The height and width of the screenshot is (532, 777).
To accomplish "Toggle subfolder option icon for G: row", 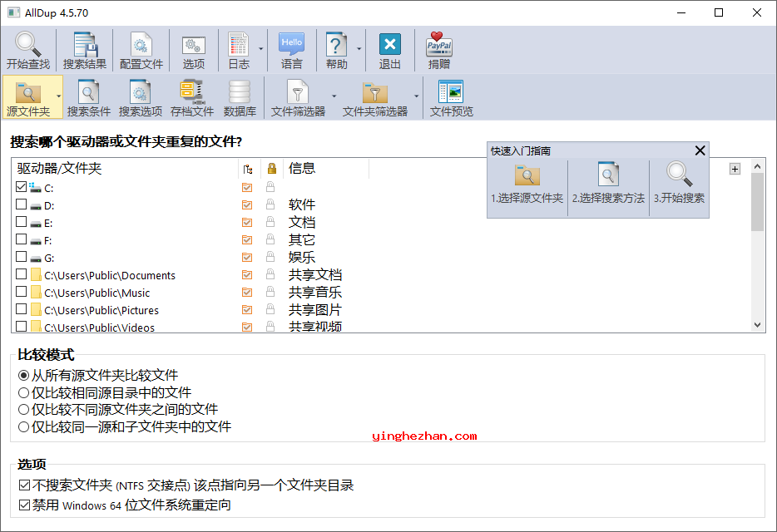I will point(247,257).
